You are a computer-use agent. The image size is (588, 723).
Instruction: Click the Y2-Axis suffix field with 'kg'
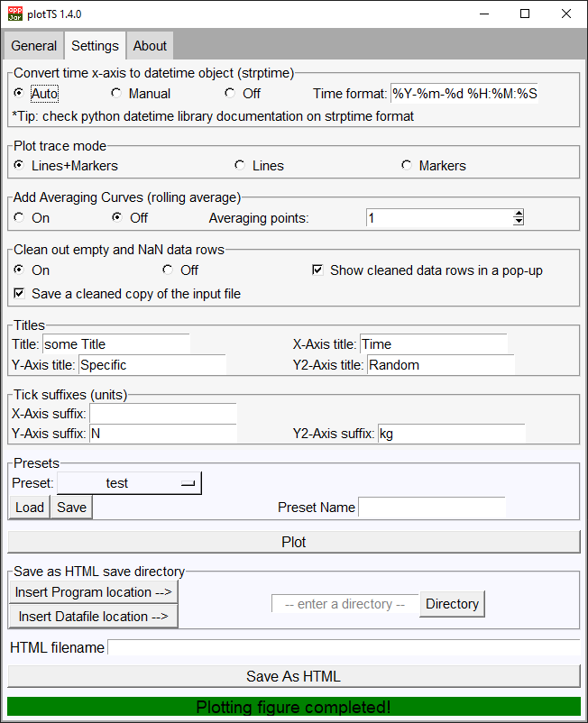tap(452, 434)
